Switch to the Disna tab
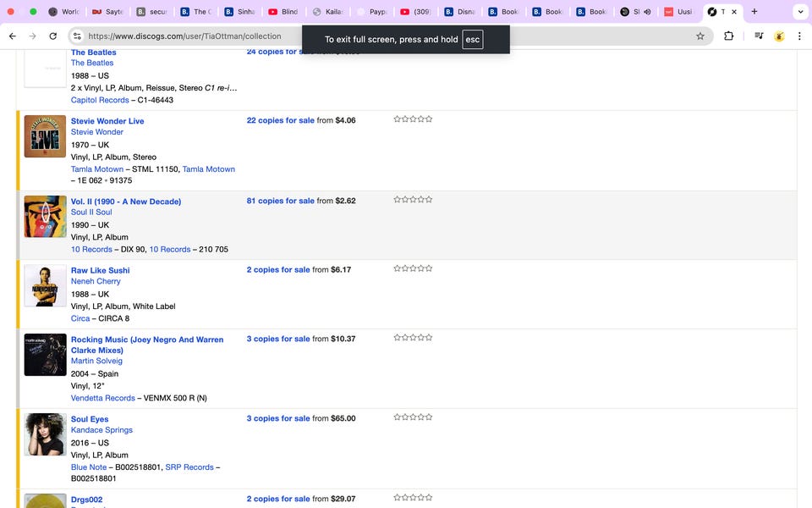This screenshot has height=508, width=812. (x=460, y=11)
